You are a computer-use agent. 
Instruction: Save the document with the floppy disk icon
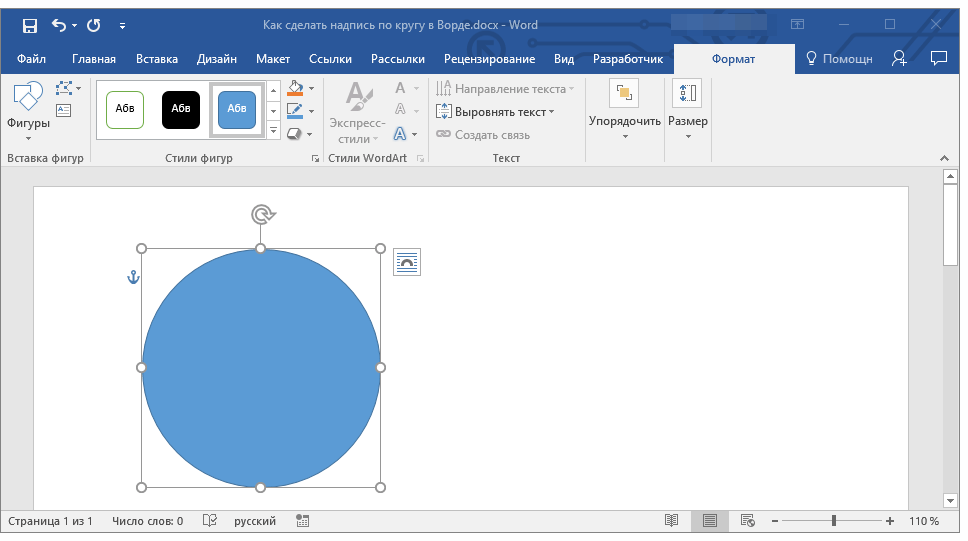30,25
